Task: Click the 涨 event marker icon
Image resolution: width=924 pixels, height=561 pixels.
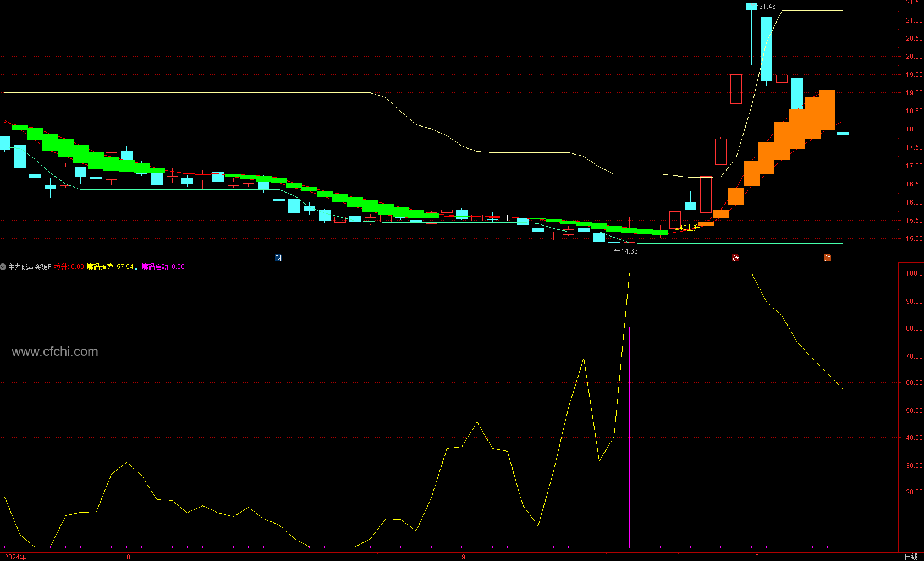Action: (x=735, y=258)
